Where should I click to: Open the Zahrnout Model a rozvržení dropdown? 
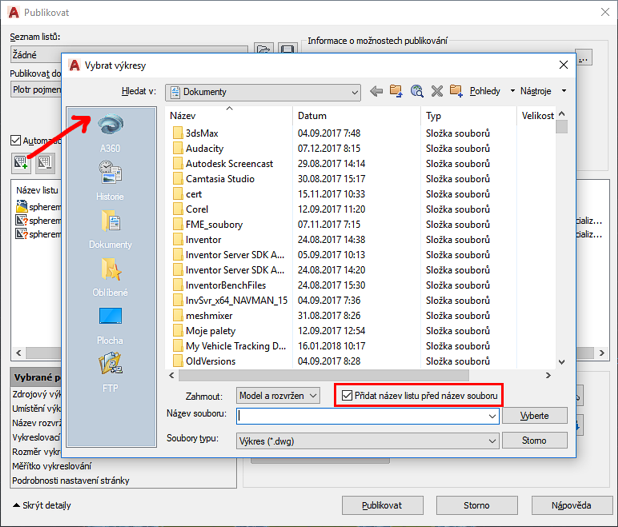313,396
